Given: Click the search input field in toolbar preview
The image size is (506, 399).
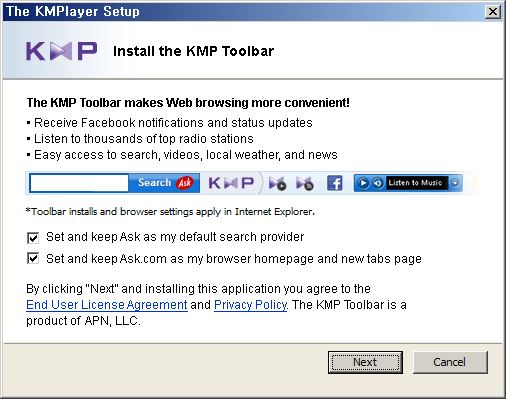Looking at the screenshot, I should [79, 183].
